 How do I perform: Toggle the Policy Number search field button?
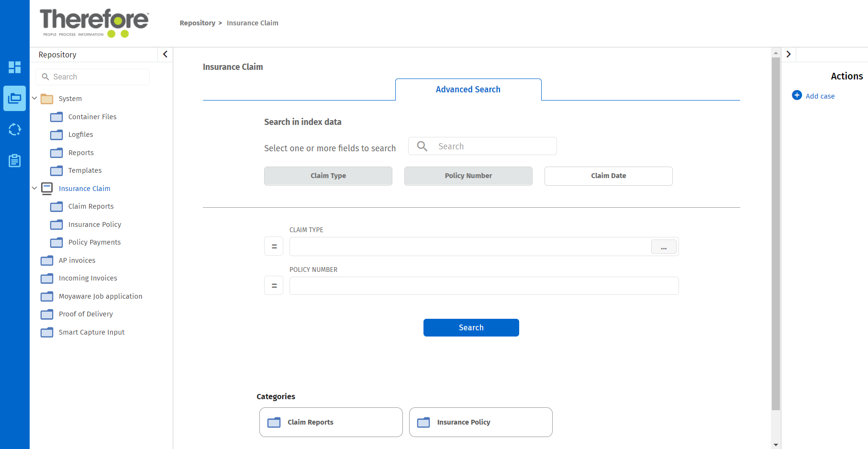pos(468,176)
